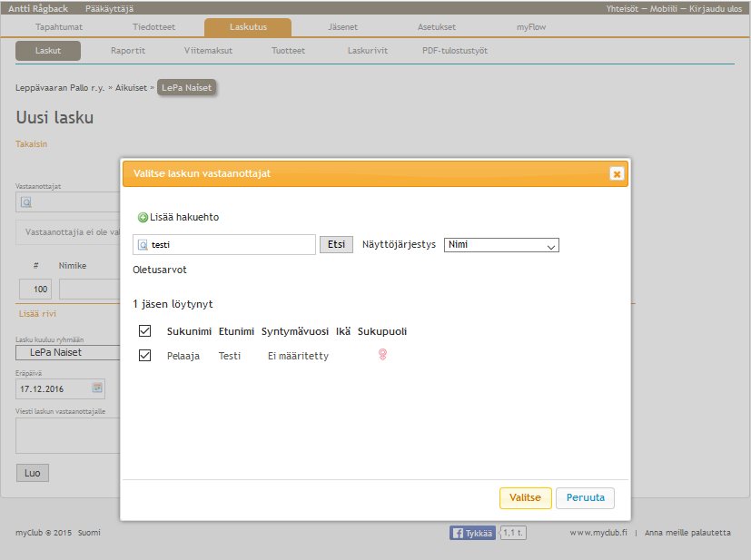Image resolution: width=751 pixels, height=560 pixels.
Task: Click the female gender icon for Pelaaja Testi
Action: (x=382, y=355)
